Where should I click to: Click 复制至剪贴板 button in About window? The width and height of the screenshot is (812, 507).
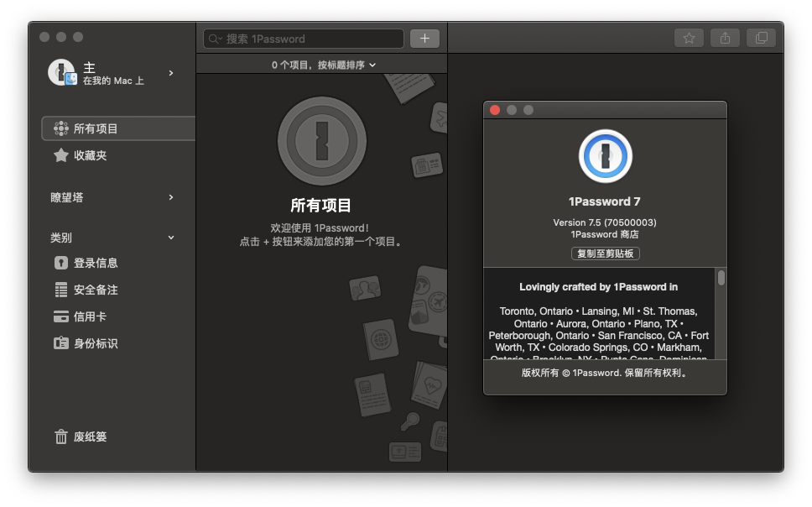[606, 253]
